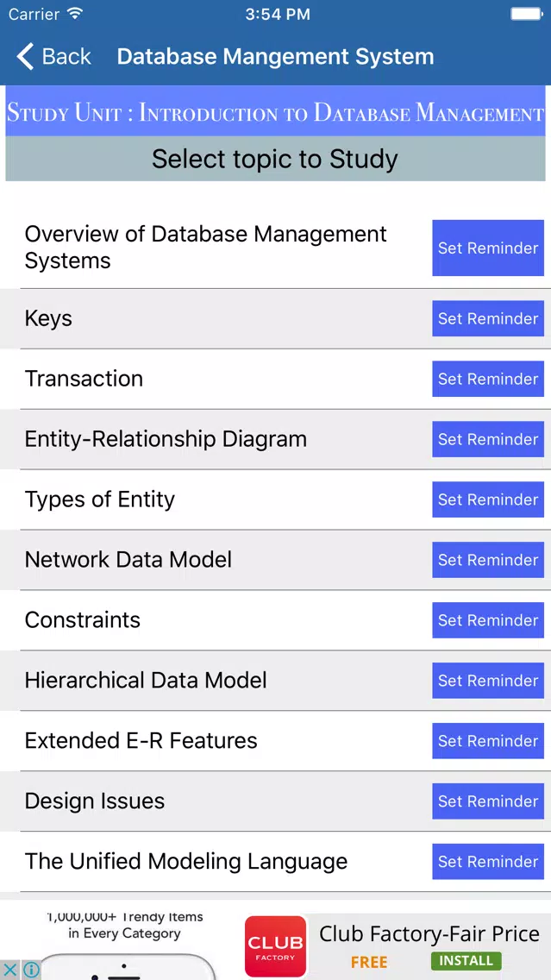
Task: Select the Types of Entity topic
Action: (100, 499)
